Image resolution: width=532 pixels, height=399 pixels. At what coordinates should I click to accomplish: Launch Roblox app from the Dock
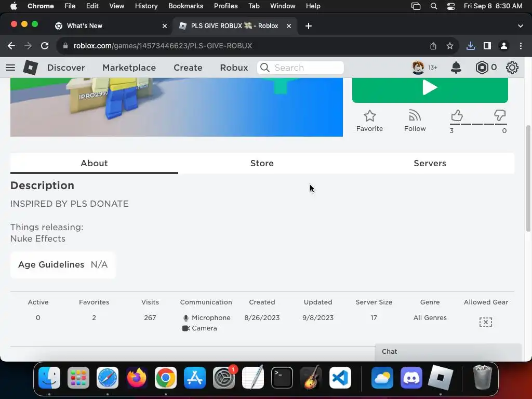(x=441, y=377)
